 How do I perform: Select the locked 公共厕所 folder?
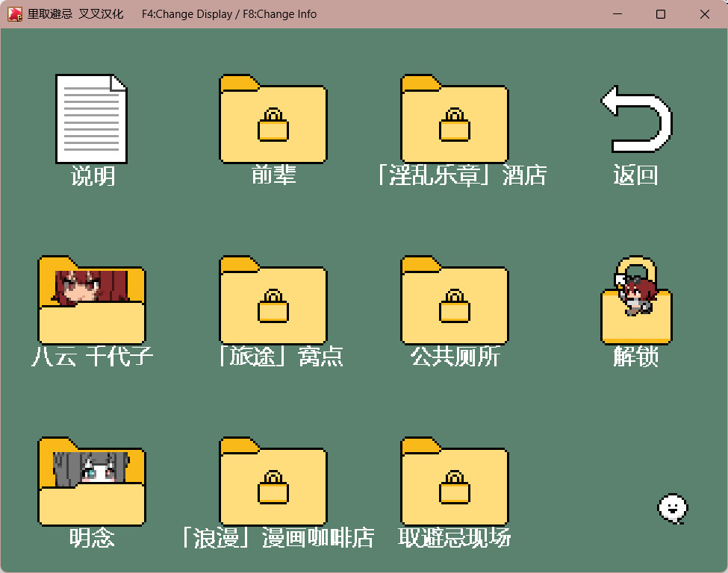[455, 301]
